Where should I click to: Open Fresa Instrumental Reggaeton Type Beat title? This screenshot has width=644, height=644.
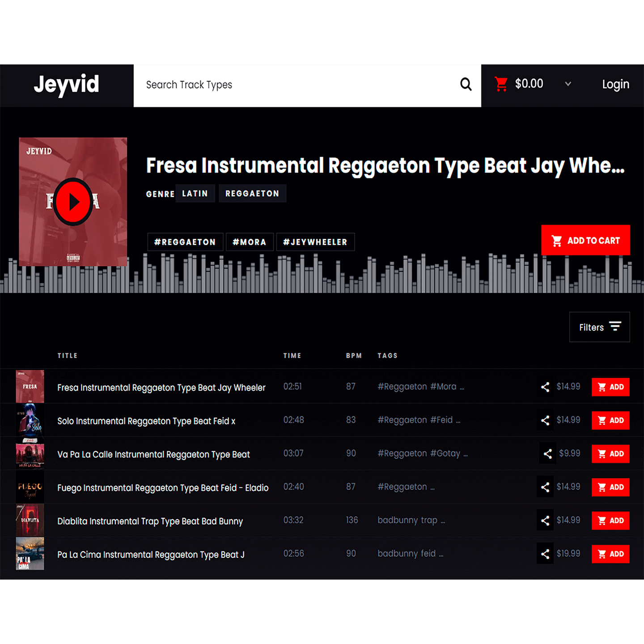(161, 388)
